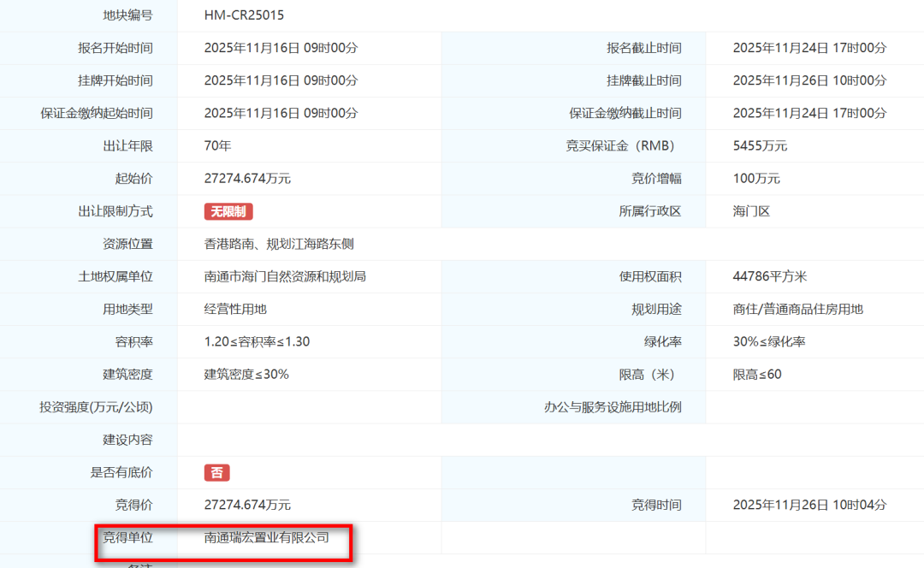Image resolution: width=924 pixels, height=568 pixels.
Task: Click the 5455万元 deposit amount value
Action: (x=760, y=145)
